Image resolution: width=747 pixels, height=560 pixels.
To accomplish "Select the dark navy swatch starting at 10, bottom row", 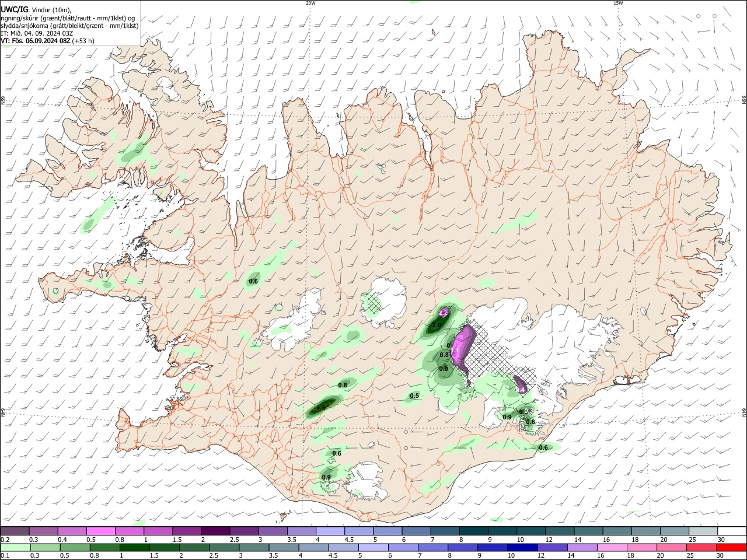I will tap(522, 547).
